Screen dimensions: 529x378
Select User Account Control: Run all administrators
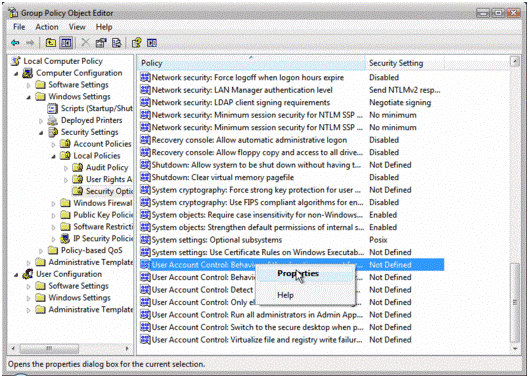pos(257,315)
